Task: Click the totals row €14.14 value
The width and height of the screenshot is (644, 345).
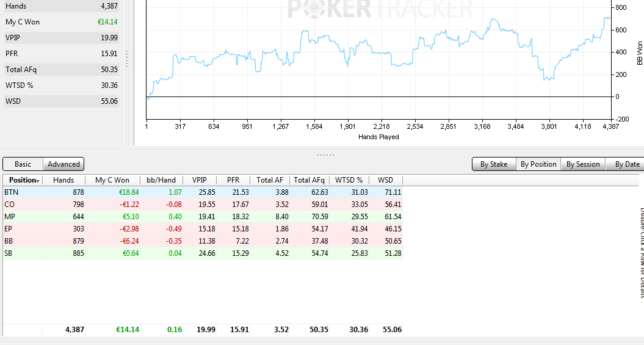Action: [128, 329]
